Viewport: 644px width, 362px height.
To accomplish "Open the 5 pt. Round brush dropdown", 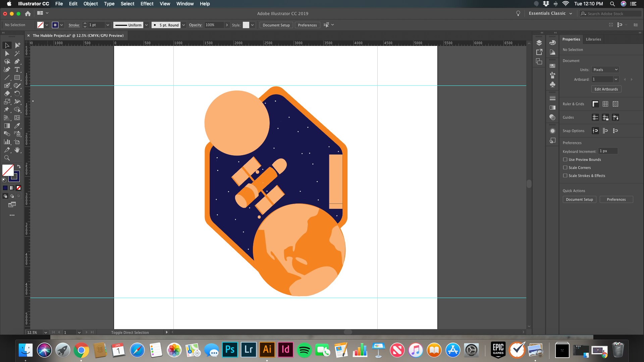I will pos(183,25).
